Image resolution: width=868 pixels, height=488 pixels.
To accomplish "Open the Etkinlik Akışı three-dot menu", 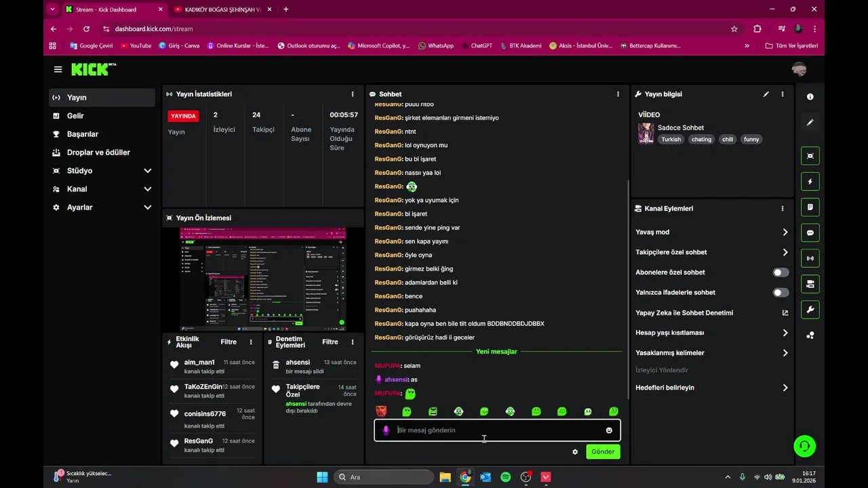I will [x=250, y=342].
